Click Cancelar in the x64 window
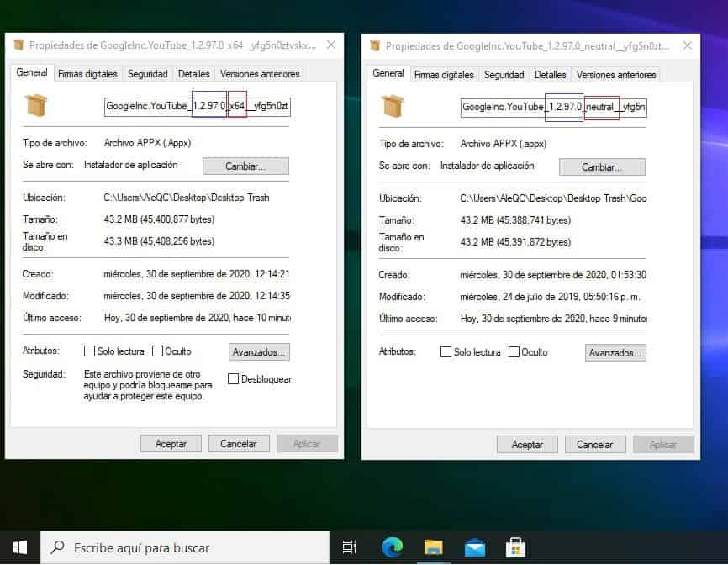The height and width of the screenshot is (565, 728). 239,444
